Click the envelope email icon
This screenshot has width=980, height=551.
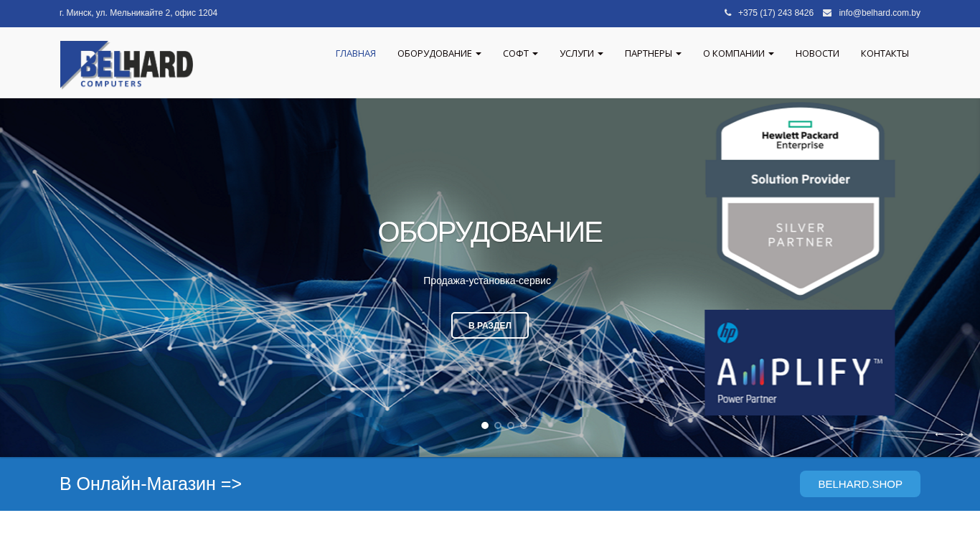coord(827,13)
